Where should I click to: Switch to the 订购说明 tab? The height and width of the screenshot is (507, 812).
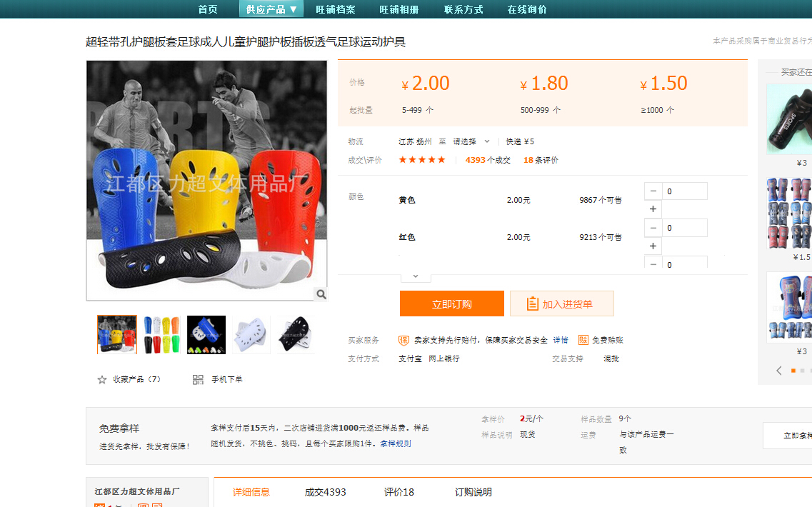473,492
